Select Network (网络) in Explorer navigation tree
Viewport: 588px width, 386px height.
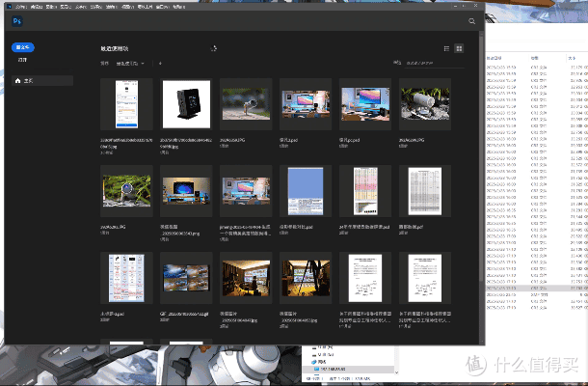[x=319, y=362]
